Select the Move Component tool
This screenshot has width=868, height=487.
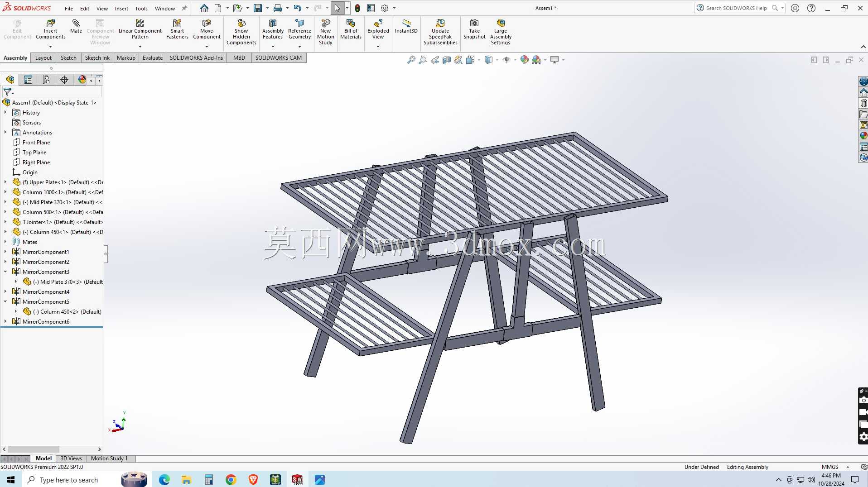tap(207, 29)
